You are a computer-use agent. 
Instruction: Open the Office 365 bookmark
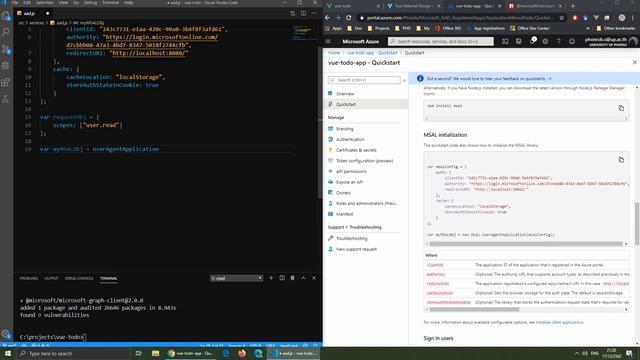coord(448,29)
